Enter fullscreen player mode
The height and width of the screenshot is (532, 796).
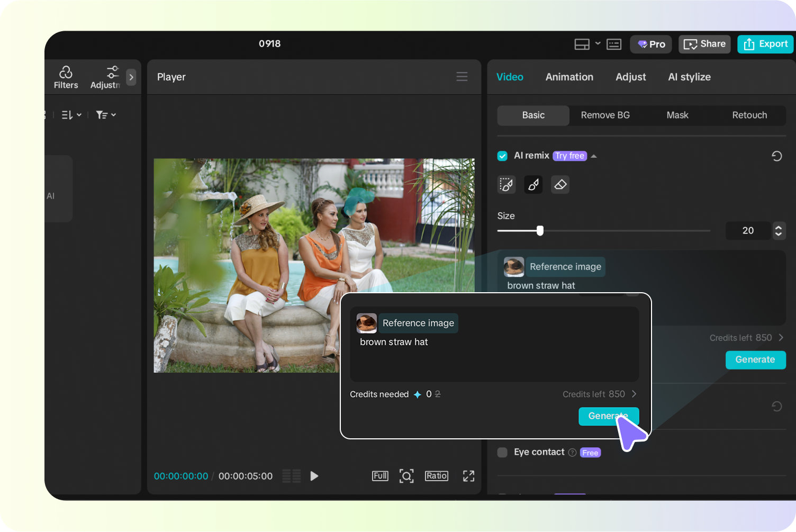pos(469,476)
